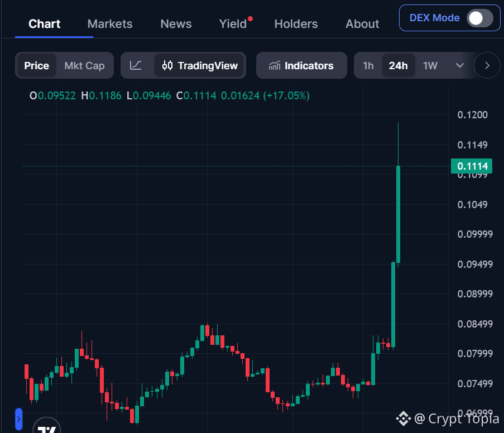Click the TradingView logo badge

(47, 426)
